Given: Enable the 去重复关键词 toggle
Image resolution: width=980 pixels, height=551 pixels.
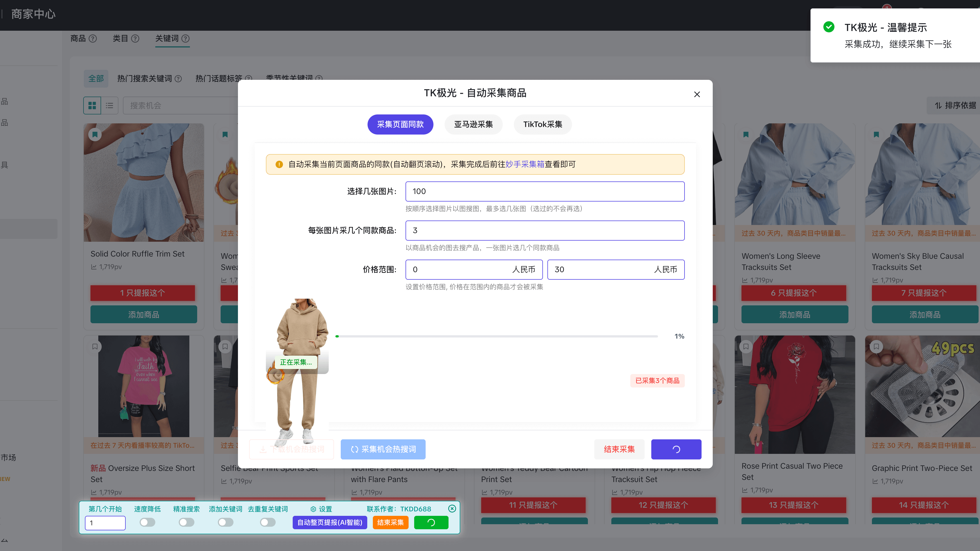Looking at the screenshot, I should pos(268,523).
